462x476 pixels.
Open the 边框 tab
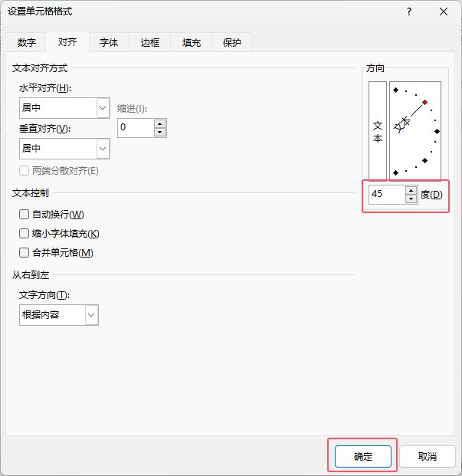(x=150, y=43)
